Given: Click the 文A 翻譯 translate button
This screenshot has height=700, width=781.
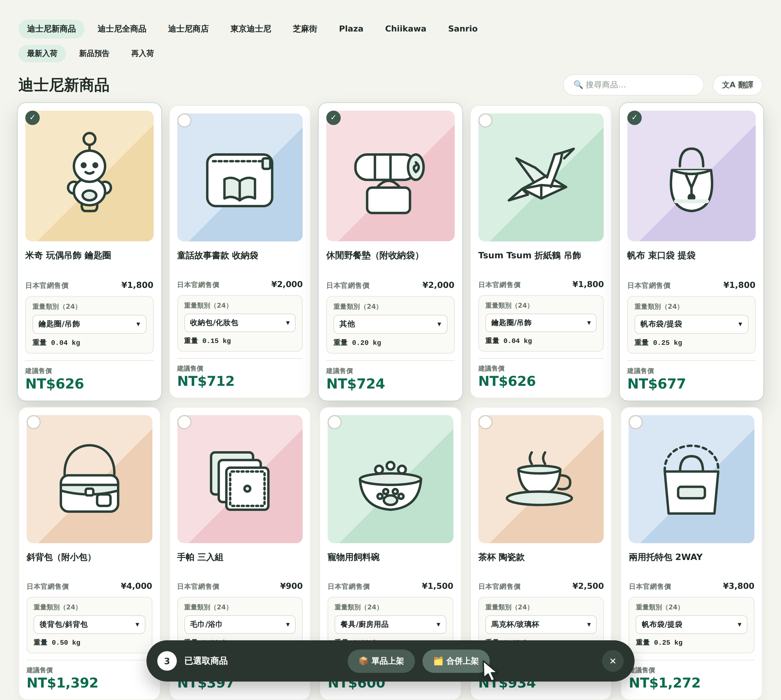Looking at the screenshot, I should point(737,85).
